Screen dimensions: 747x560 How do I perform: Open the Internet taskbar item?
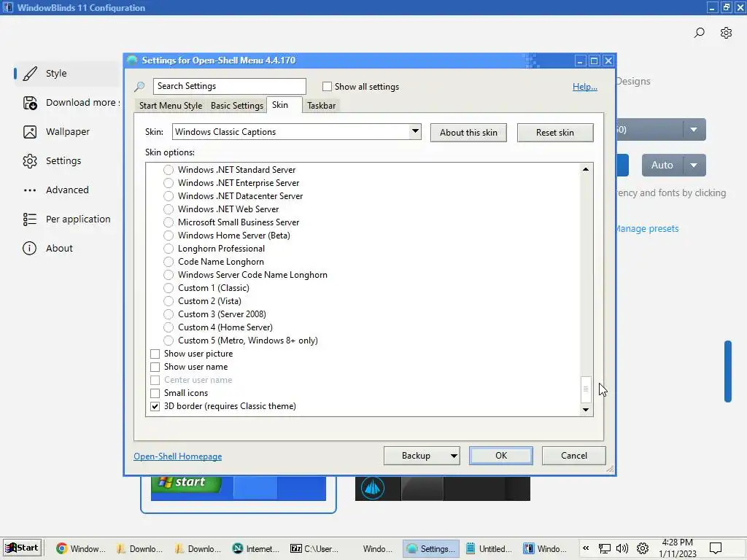[256, 548]
